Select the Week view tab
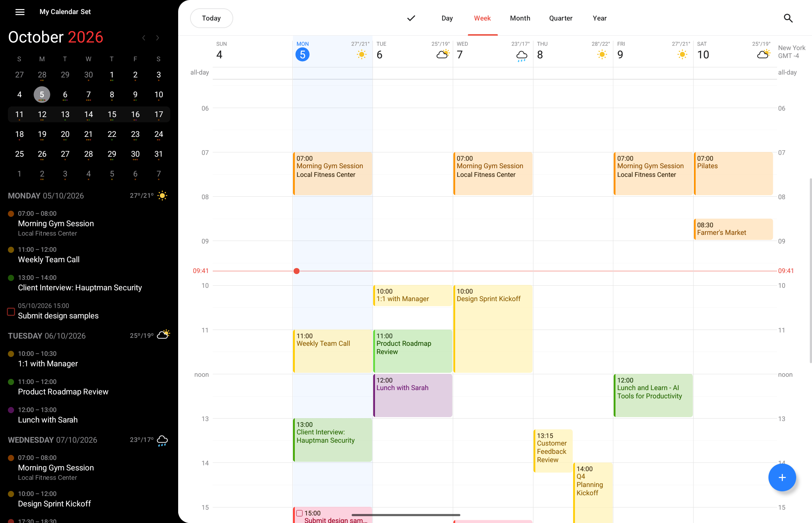The width and height of the screenshot is (812, 523). click(x=482, y=18)
